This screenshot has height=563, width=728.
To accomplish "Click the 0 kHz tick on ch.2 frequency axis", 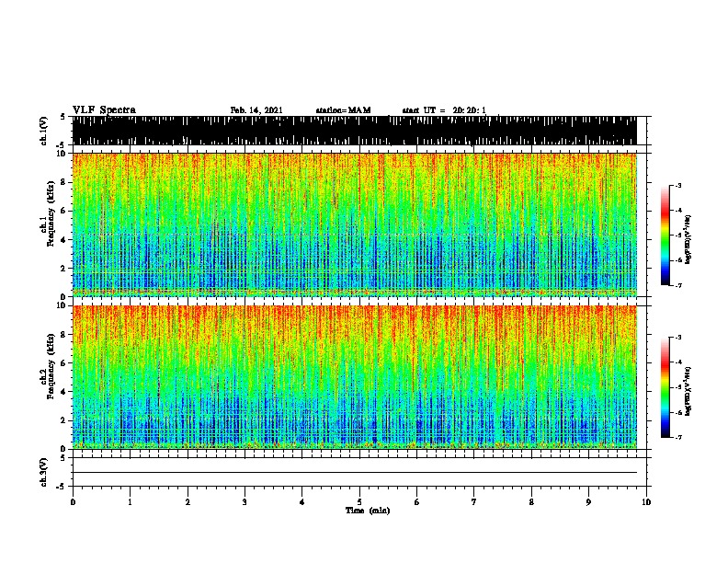I will pyautogui.click(x=64, y=449).
